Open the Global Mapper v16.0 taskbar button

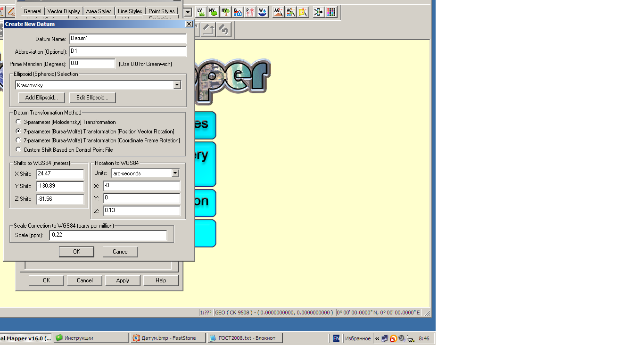pyautogui.click(x=26, y=338)
